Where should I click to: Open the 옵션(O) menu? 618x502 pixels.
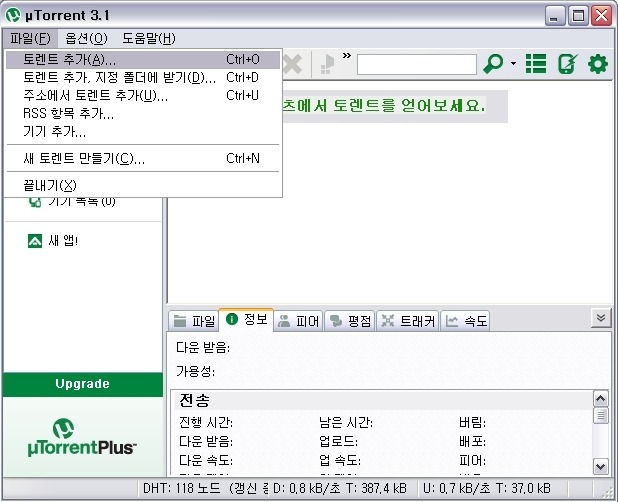click(86, 39)
